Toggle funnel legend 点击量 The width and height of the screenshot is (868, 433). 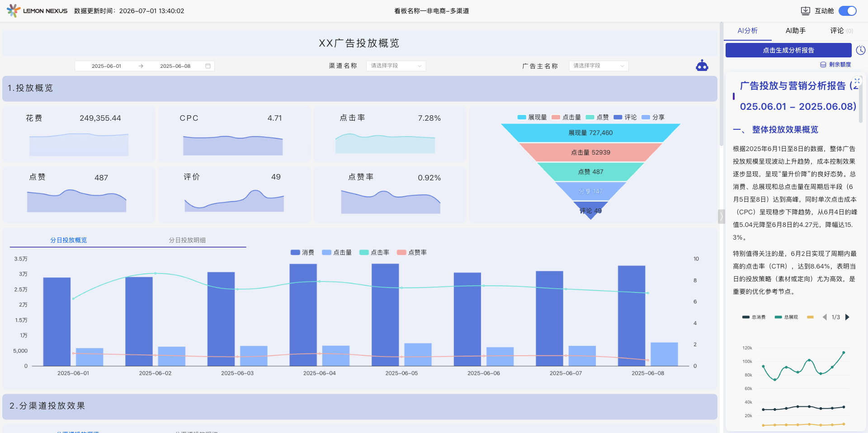coord(566,117)
